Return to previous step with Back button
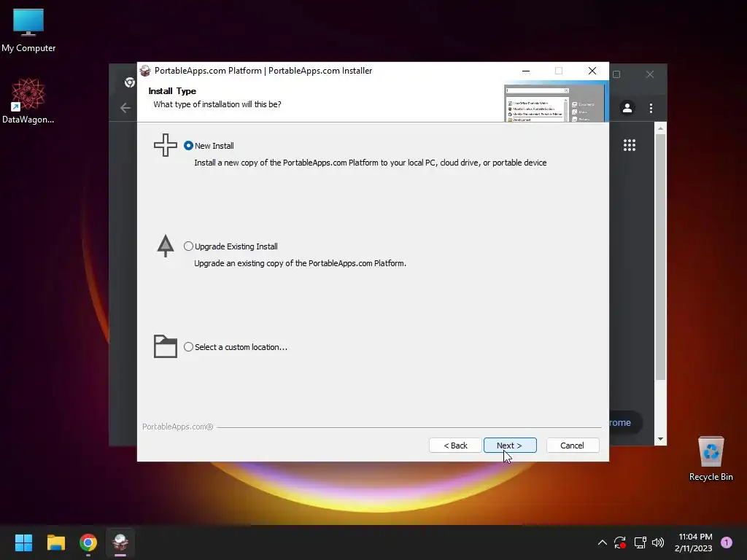The image size is (747, 560). tap(455, 446)
